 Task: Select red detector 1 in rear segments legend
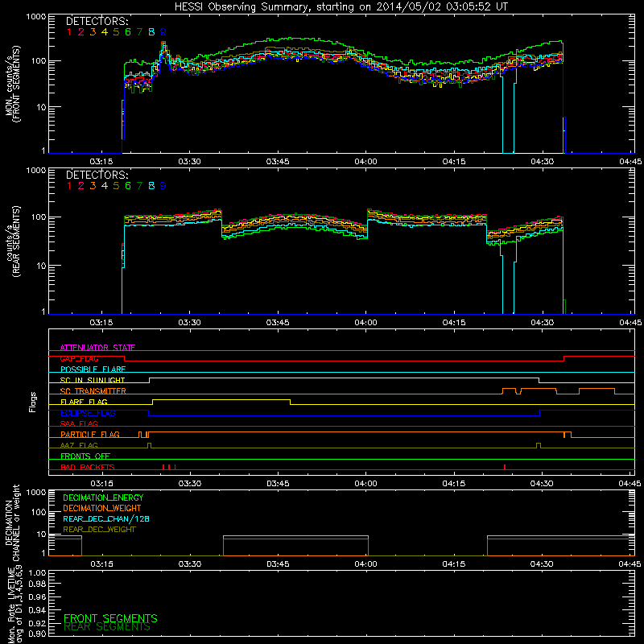(x=69, y=186)
